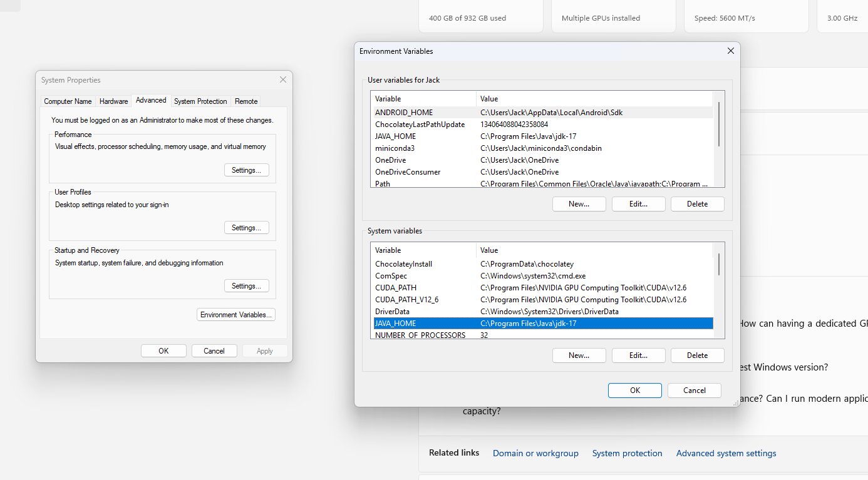Click the System variables list scrollbar
The image size is (868, 480).
(x=718, y=265)
